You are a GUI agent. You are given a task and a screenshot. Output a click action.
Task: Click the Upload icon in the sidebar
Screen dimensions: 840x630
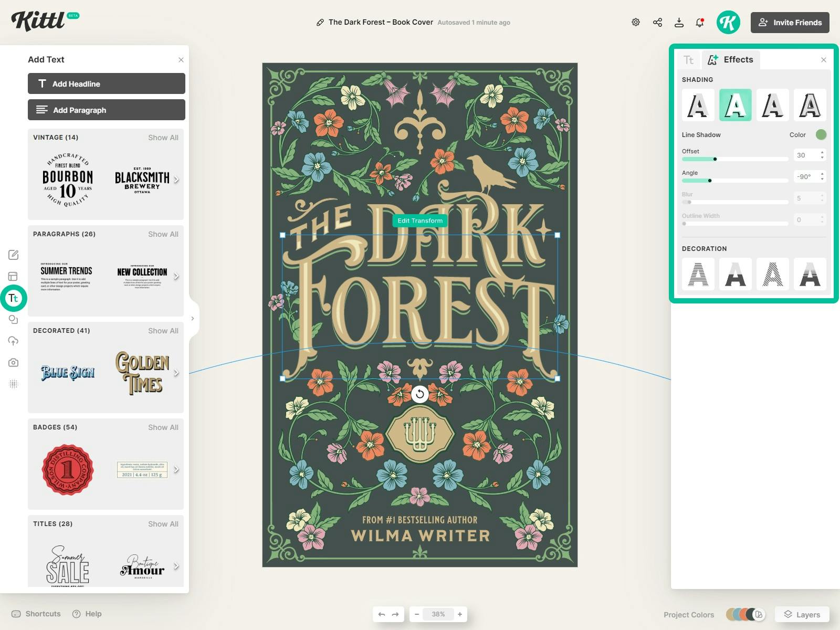pyautogui.click(x=13, y=341)
